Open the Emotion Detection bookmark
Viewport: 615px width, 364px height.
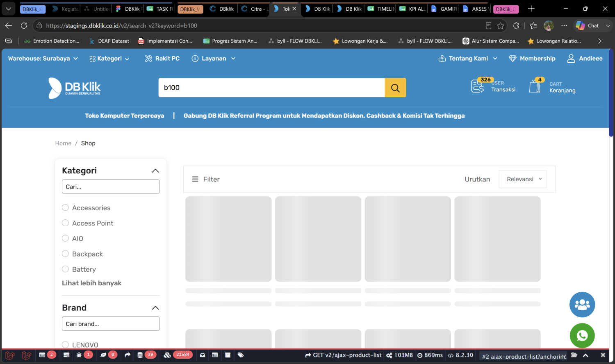52,41
